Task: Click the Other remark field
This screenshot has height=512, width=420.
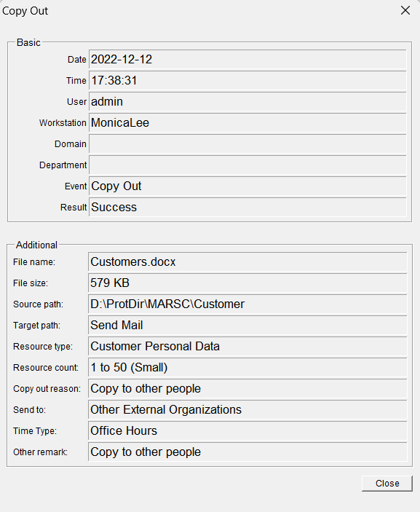Action: pos(247,452)
